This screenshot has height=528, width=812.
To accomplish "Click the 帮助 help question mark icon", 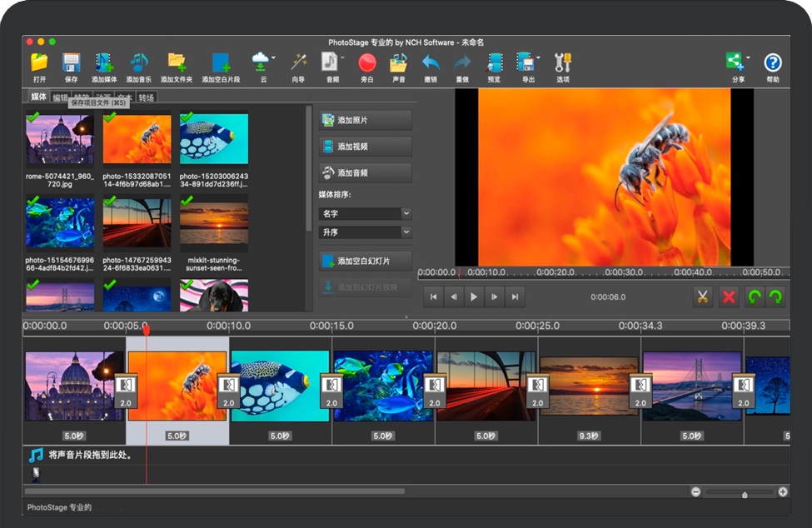I will click(773, 63).
